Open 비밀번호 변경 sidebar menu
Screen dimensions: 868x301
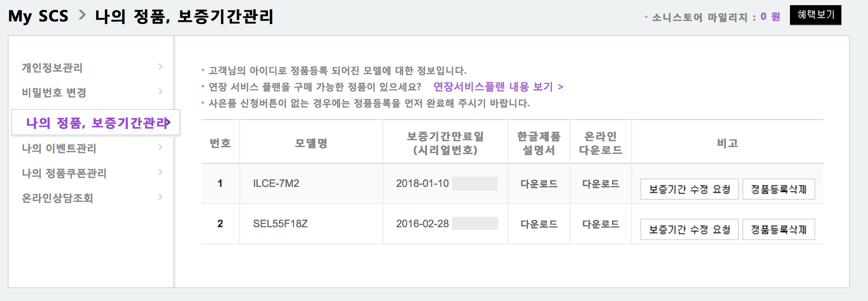(x=54, y=93)
